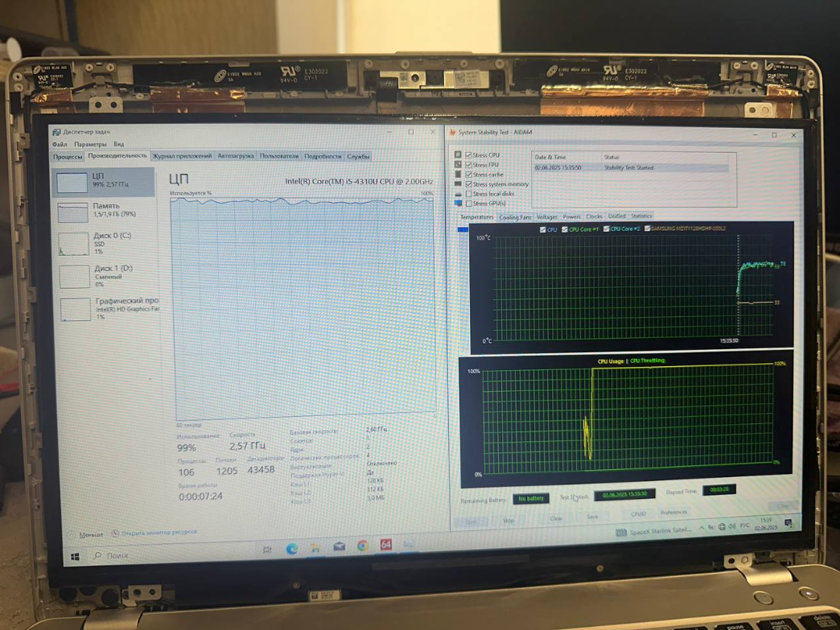This screenshot has height=630, width=840.
Task: Open the Mail app from the taskbar
Action: coord(339,547)
